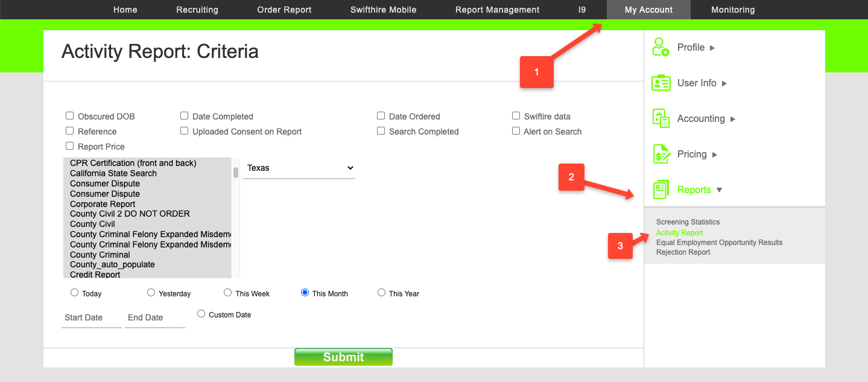This screenshot has height=382, width=868.
Task: Click the search list scrollbar thumb
Action: [x=236, y=173]
